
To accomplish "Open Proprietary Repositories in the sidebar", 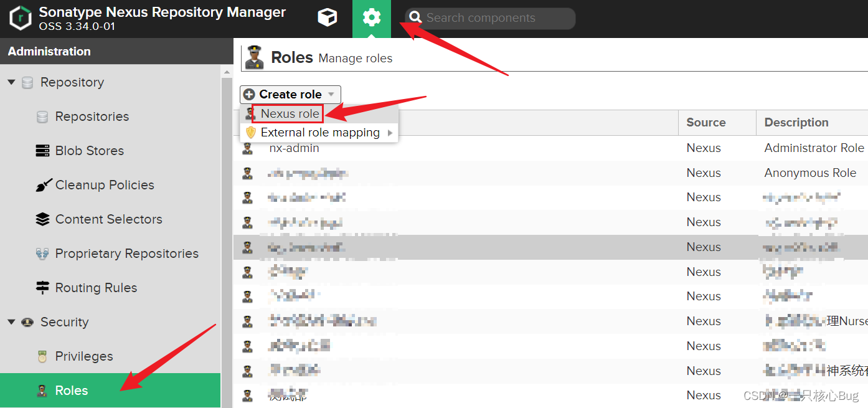I will (x=127, y=254).
